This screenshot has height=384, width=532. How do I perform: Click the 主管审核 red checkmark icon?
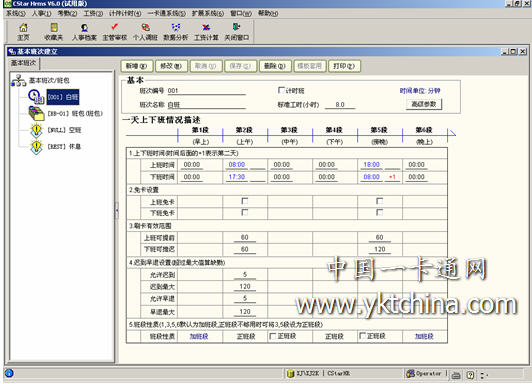[x=115, y=27]
